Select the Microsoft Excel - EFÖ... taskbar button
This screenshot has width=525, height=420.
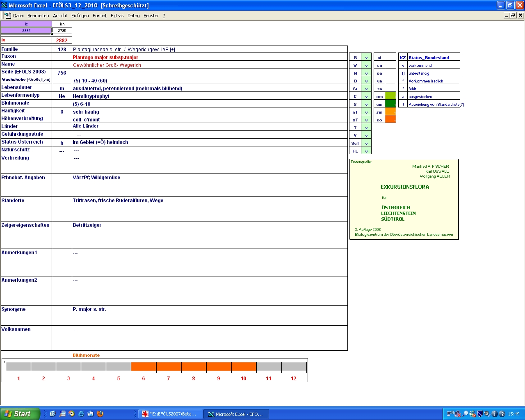coord(236,414)
